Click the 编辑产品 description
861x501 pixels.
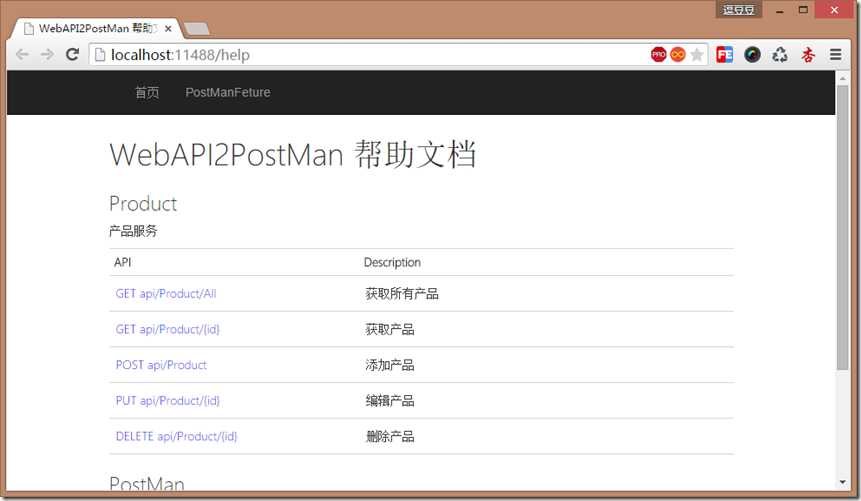pyautogui.click(x=390, y=401)
